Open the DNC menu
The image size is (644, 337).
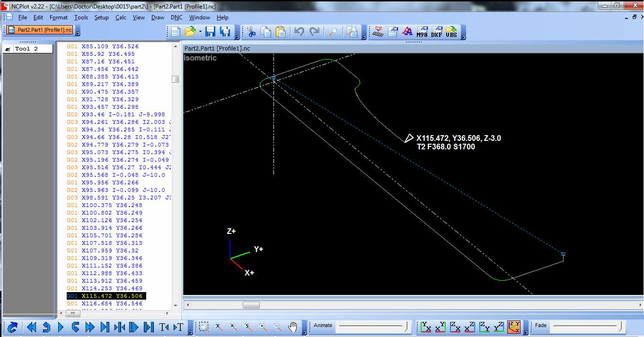[x=176, y=17]
